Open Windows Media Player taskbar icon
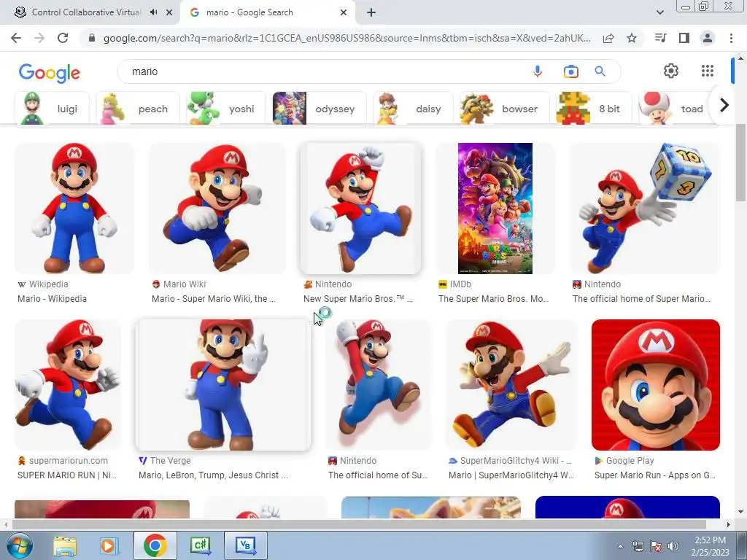The image size is (747, 560). pyautogui.click(x=109, y=545)
